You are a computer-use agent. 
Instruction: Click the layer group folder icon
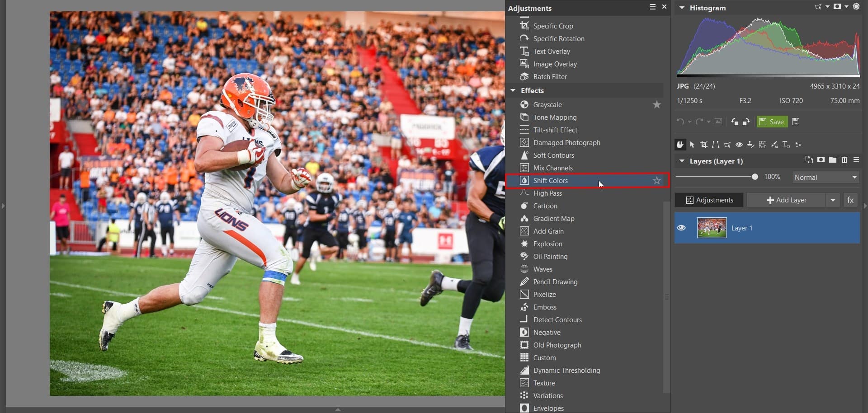click(x=832, y=160)
